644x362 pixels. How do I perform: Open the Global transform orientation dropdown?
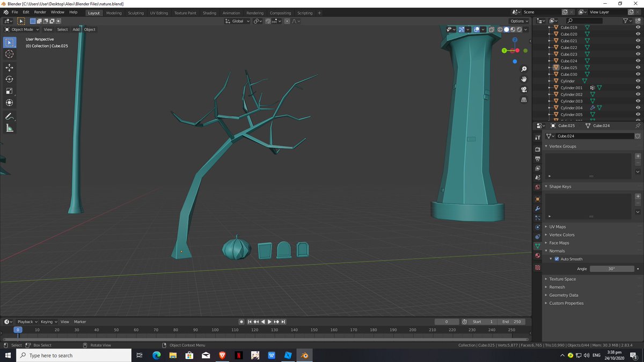238,21
